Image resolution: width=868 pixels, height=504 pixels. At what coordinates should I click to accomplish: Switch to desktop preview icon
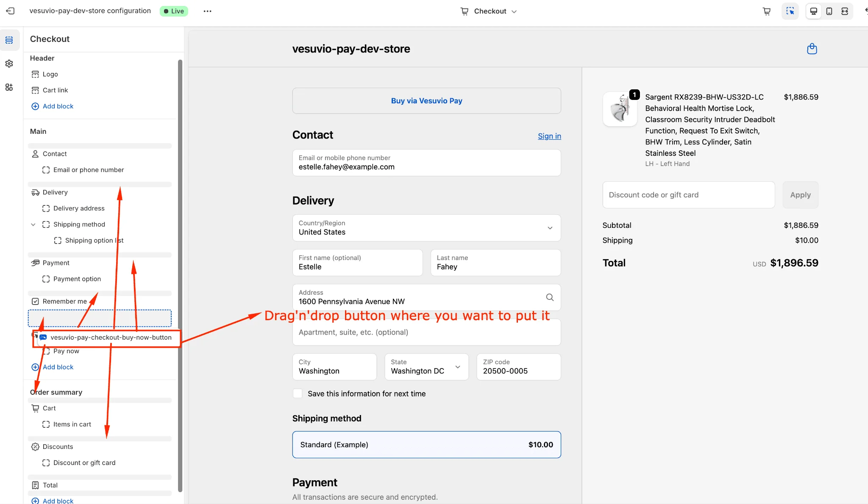[x=813, y=11]
